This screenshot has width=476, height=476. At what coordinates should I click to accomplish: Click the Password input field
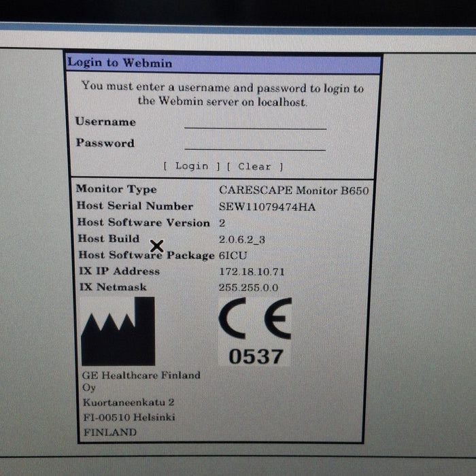pyautogui.click(x=255, y=143)
